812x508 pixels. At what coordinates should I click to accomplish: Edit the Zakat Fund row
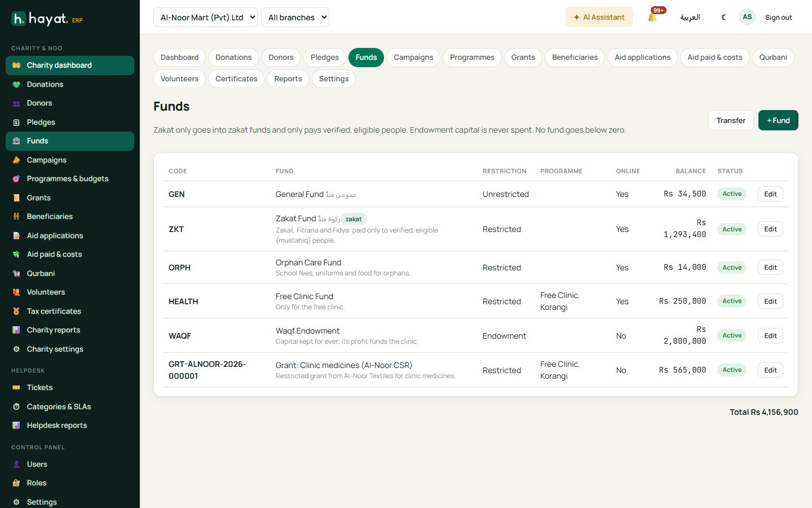770,229
